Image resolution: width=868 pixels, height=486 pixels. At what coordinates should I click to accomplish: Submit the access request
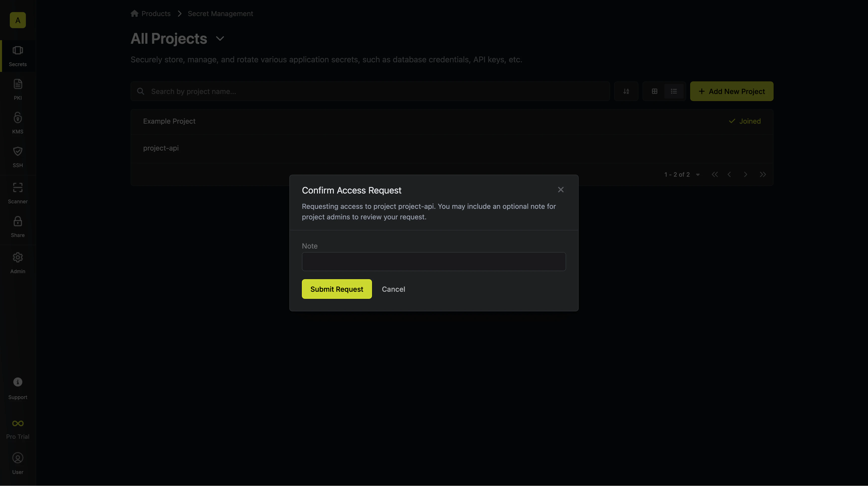coord(337,289)
